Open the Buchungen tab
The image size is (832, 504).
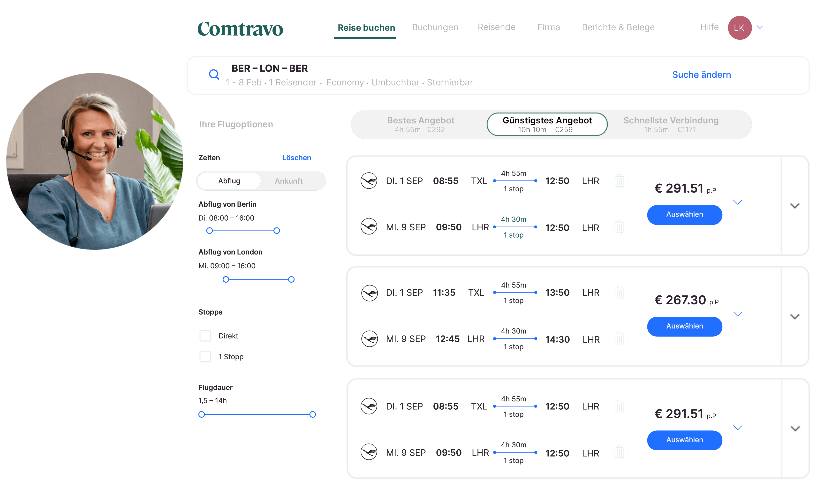pos(435,27)
